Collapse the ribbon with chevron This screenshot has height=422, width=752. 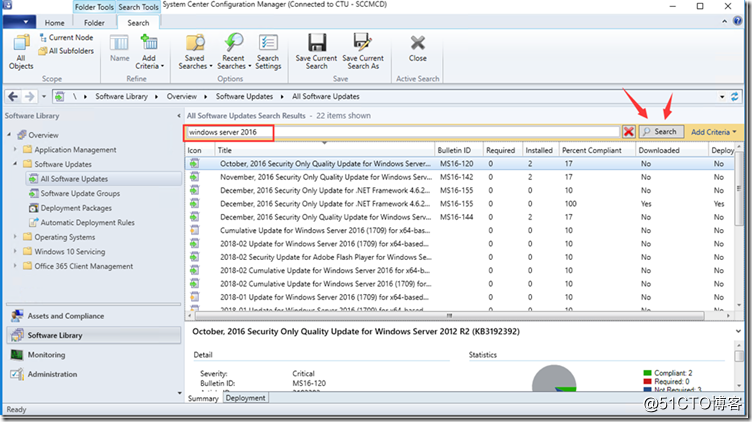pyautogui.click(x=725, y=22)
